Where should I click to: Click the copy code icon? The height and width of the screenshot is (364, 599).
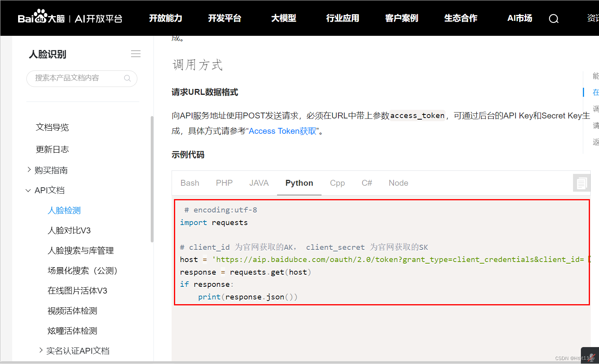tap(581, 183)
